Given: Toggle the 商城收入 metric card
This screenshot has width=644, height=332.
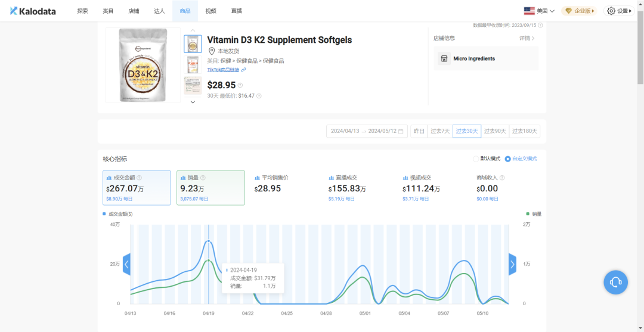Looking at the screenshot, I should point(507,188).
